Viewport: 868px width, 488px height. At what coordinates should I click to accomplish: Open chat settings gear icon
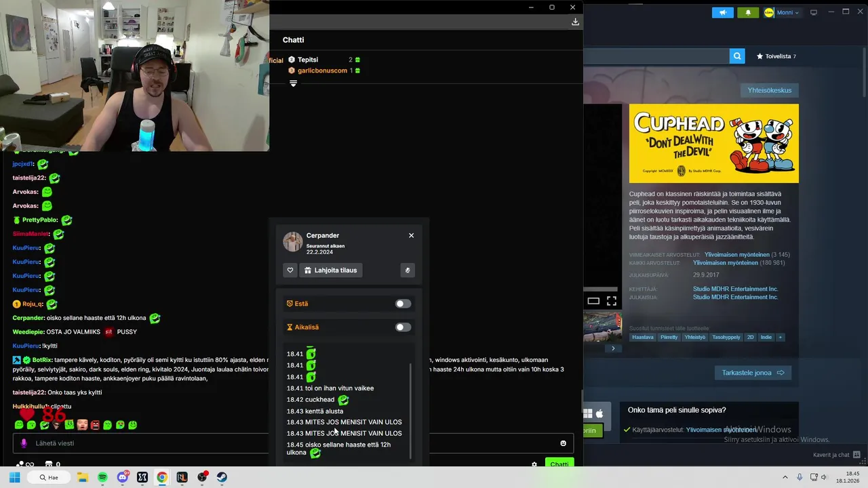coord(534,464)
